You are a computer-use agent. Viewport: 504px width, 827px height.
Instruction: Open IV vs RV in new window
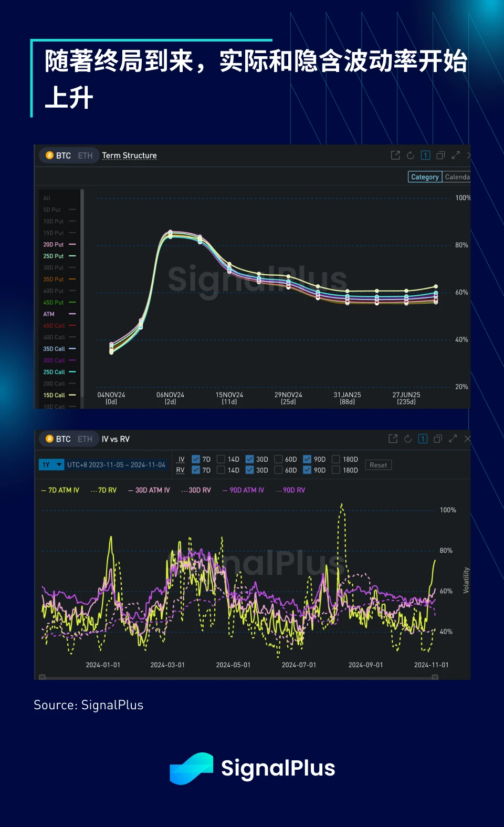click(x=393, y=439)
